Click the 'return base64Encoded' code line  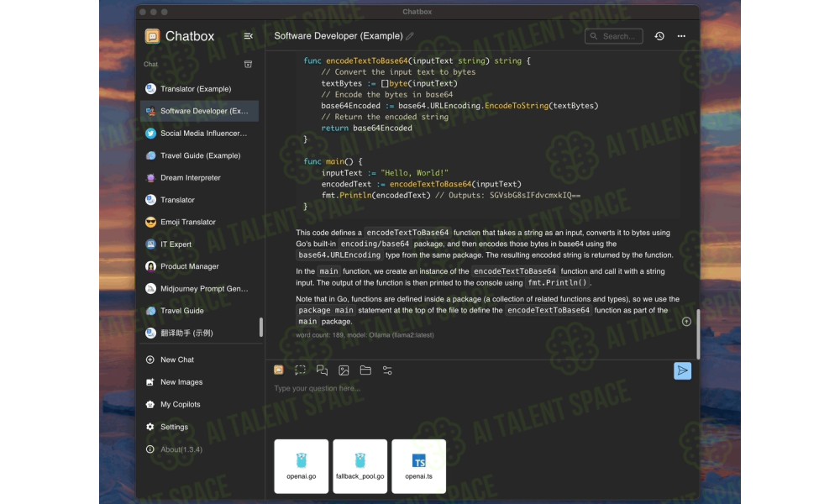(x=366, y=128)
